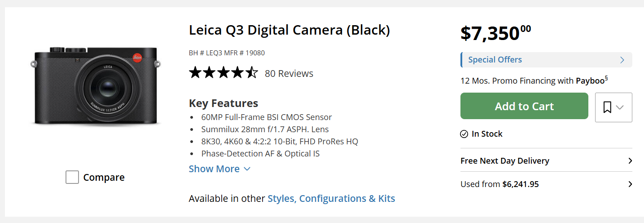Open the 80 Reviews link
This screenshot has height=223, width=644.
[289, 73]
